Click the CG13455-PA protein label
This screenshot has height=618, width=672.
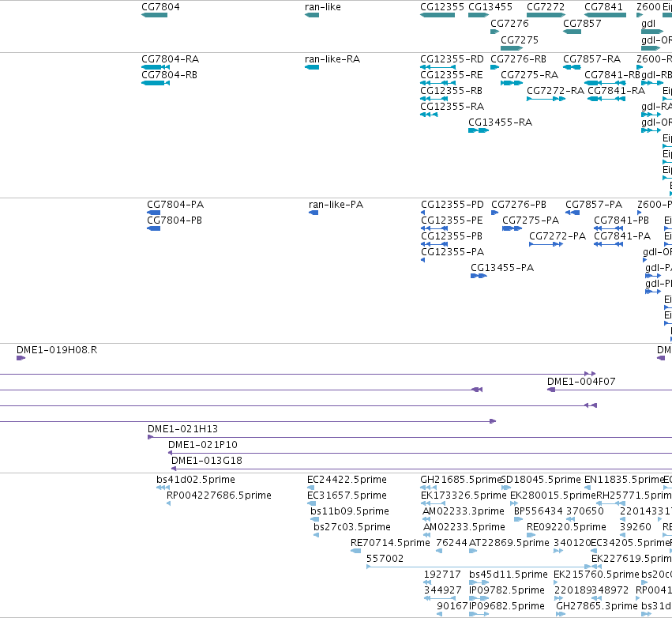[x=502, y=268]
